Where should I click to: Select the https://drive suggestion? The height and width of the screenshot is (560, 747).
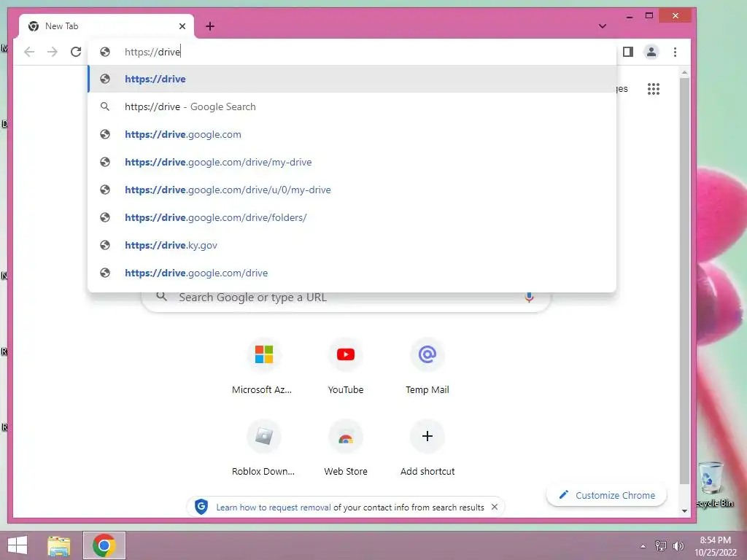pyautogui.click(x=352, y=79)
